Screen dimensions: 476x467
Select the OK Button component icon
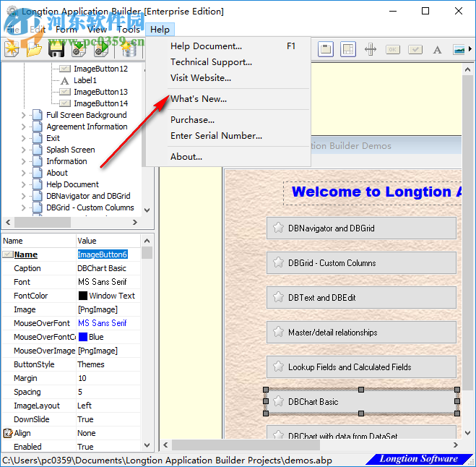[x=393, y=49]
